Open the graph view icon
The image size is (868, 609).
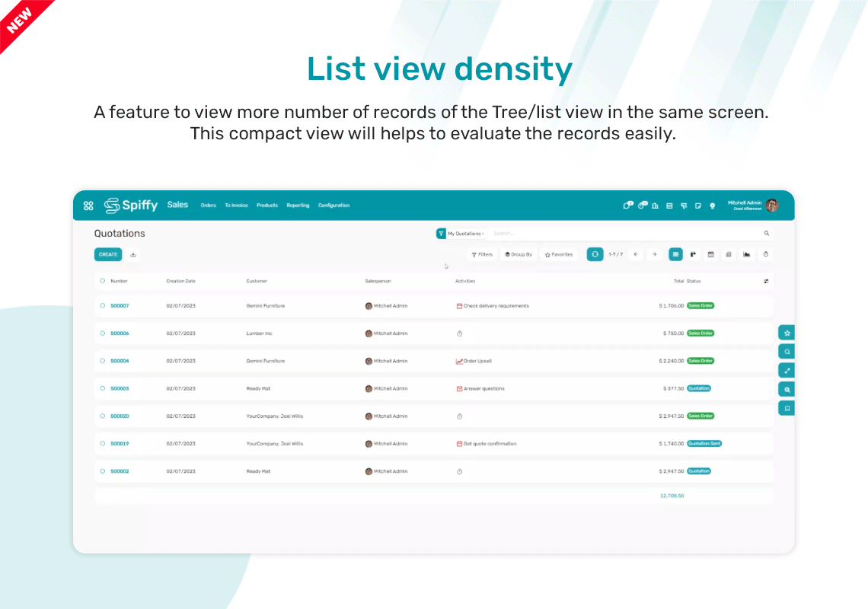point(746,254)
